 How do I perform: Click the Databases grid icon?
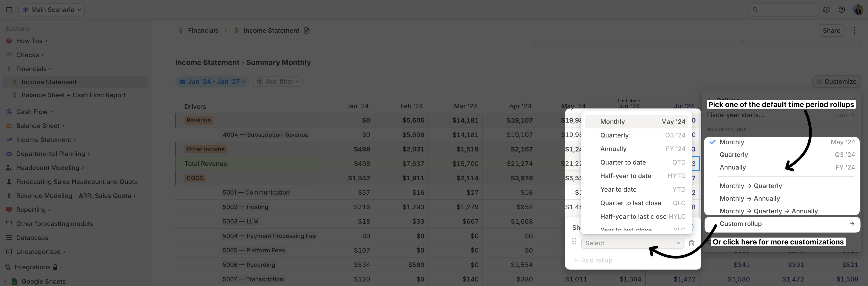pyautogui.click(x=9, y=237)
